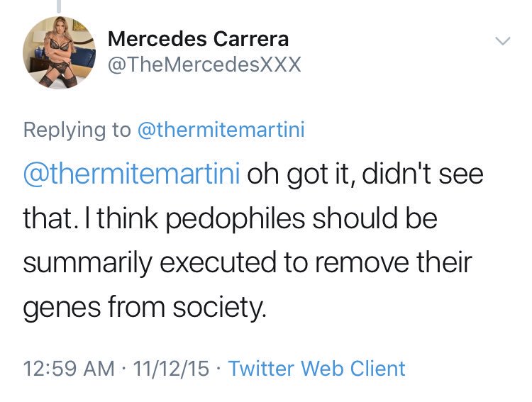532x402 pixels.
Task: Click the 12:59 AM timestamp
Action: (69, 369)
